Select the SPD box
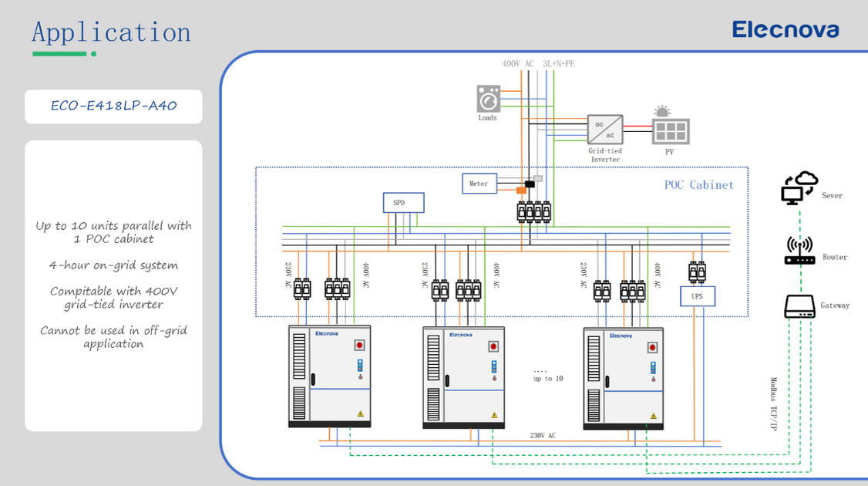 click(403, 203)
